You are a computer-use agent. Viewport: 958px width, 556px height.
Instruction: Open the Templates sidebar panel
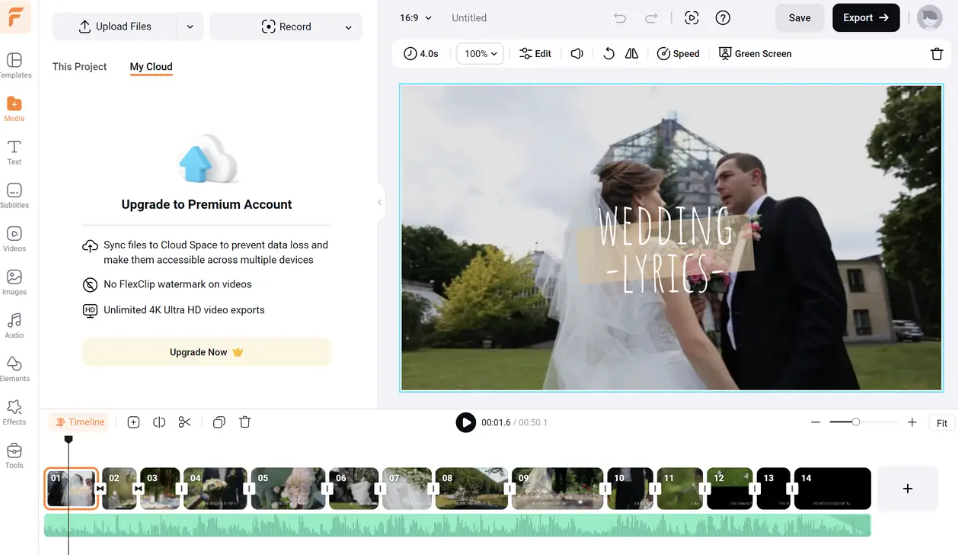(14, 65)
